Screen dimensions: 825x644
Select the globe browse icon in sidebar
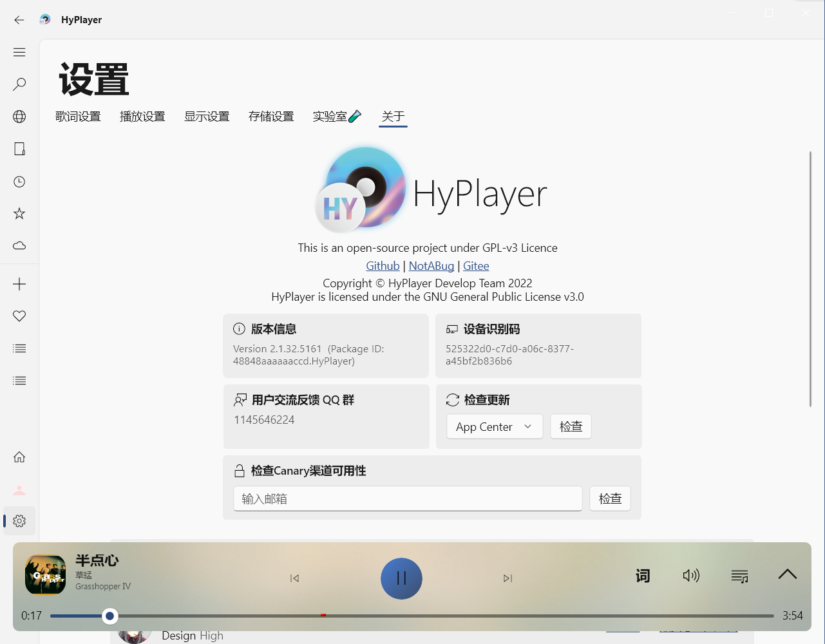[x=19, y=117]
